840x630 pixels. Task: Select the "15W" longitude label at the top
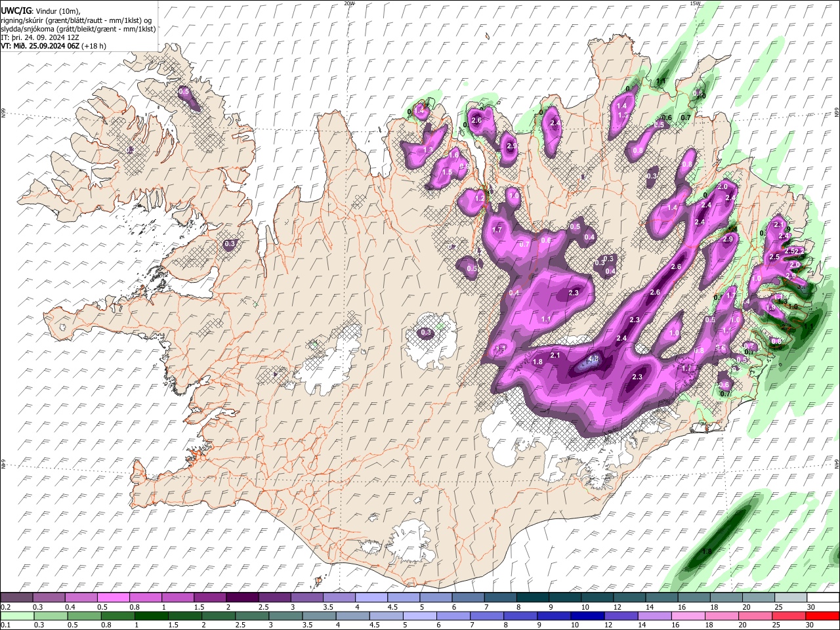[694, 3]
